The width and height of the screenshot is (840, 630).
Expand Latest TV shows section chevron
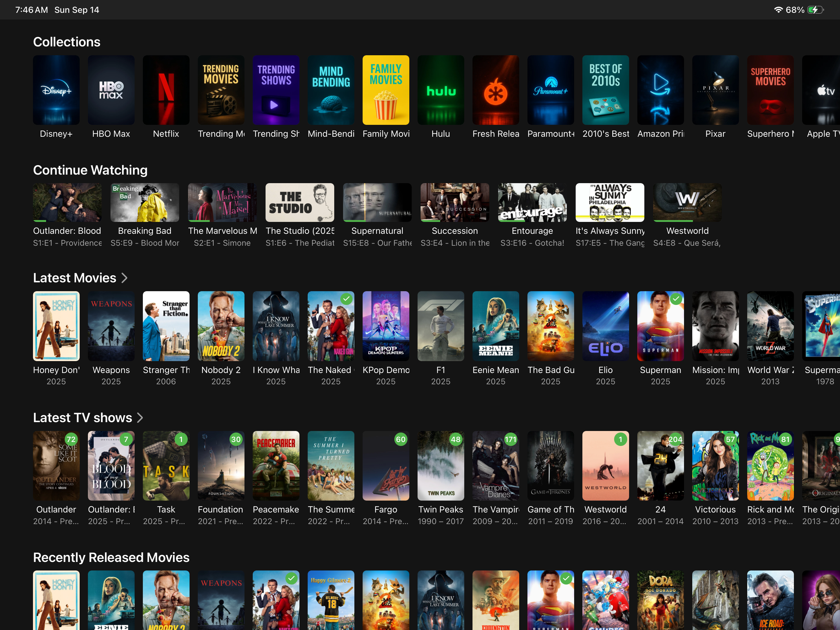(140, 418)
